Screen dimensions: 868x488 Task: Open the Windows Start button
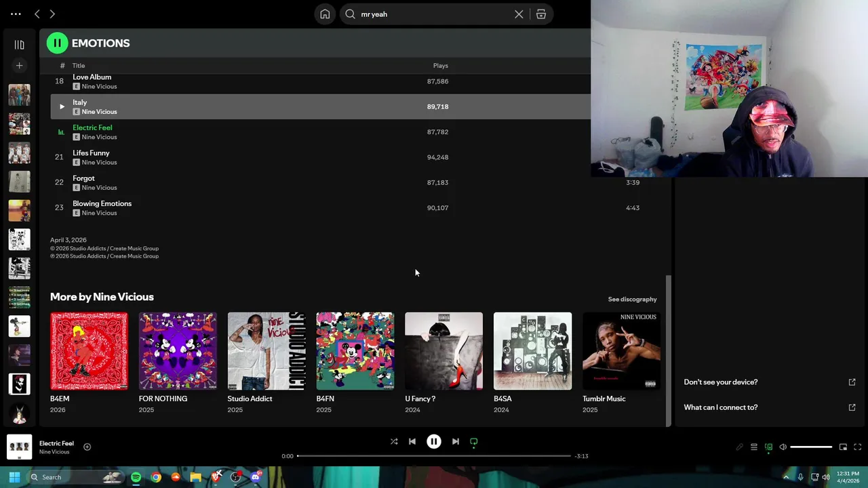(14, 477)
